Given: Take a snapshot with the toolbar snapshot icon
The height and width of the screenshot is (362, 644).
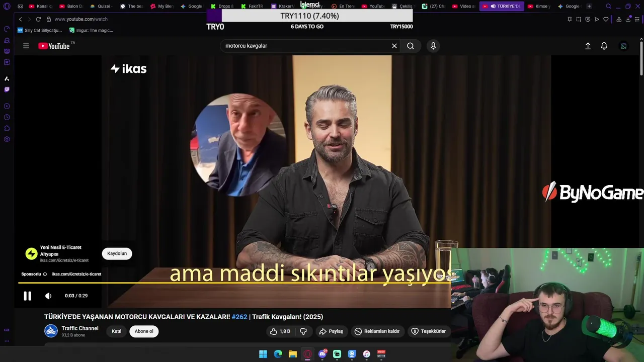Looking at the screenshot, I should (579, 19).
